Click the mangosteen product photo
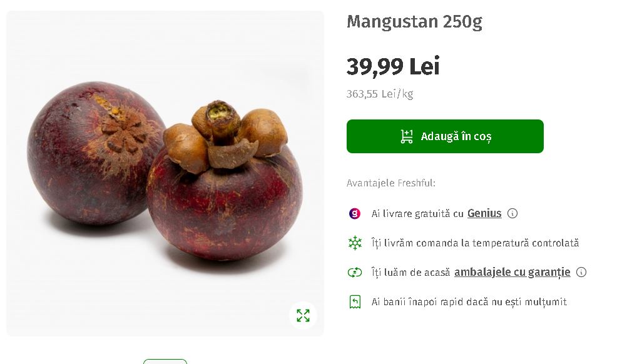This screenshot has height=364, width=637. coord(165,173)
